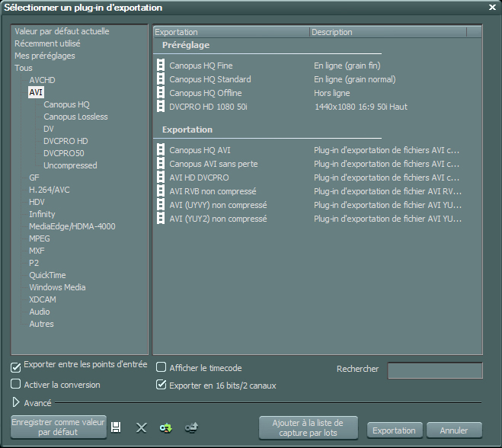
Task: Select H.264/AVC format in tree
Action: click(50, 190)
